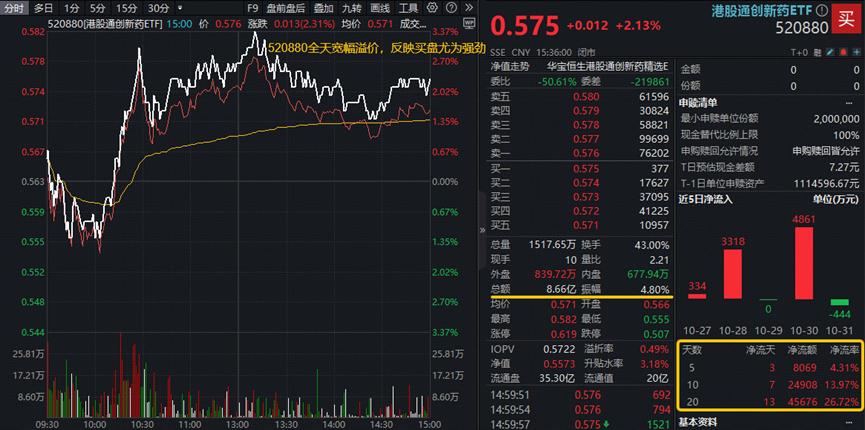Click 买四 price 0.572
Image resolution: width=865 pixels, height=430 pixels.
(586, 211)
